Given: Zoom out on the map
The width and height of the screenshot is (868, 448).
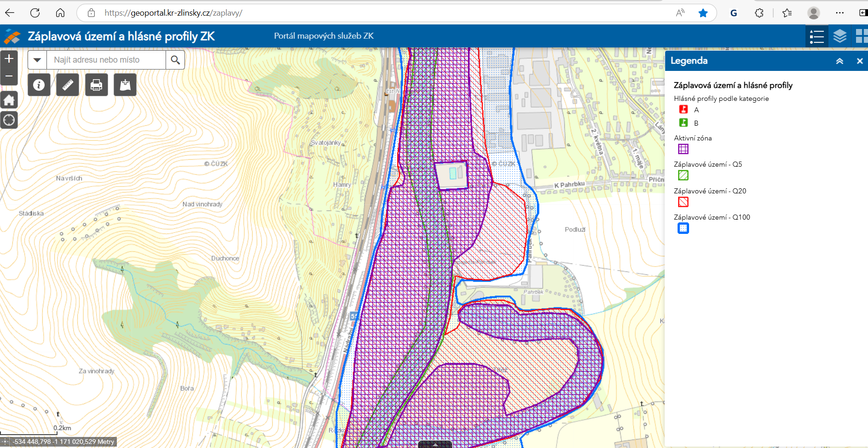Looking at the screenshot, I should [9, 76].
